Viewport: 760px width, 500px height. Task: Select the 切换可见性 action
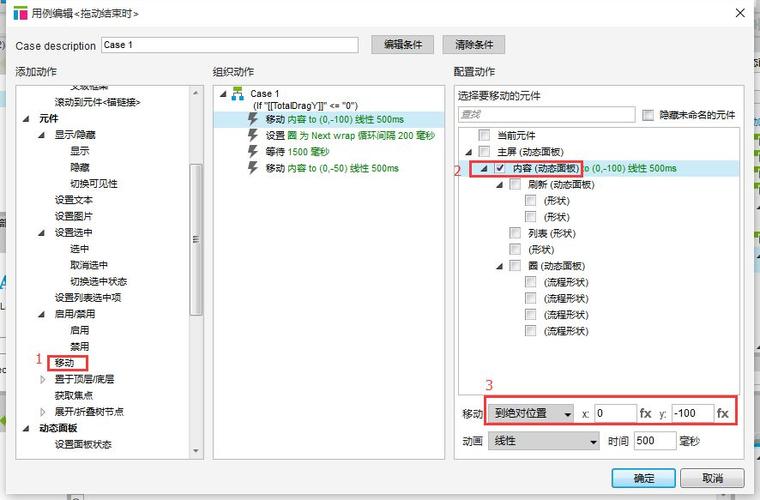tap(94, 184)
